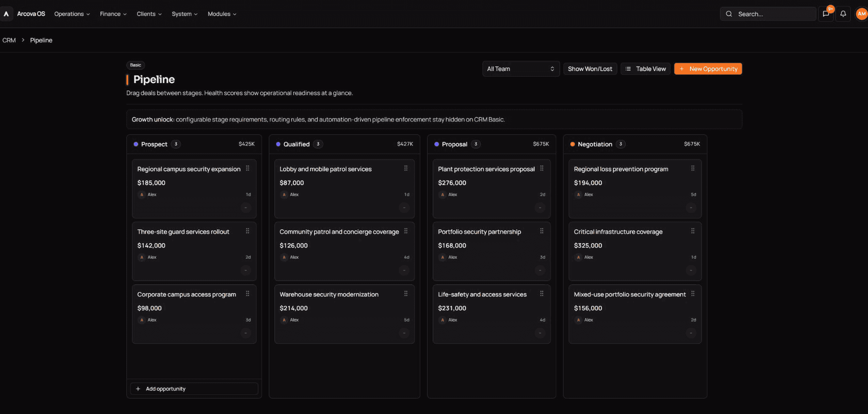Screen dimensions: 868x414
Task: Click health score badge on Critical infrastructure coverage
Action: click(691, 270)
